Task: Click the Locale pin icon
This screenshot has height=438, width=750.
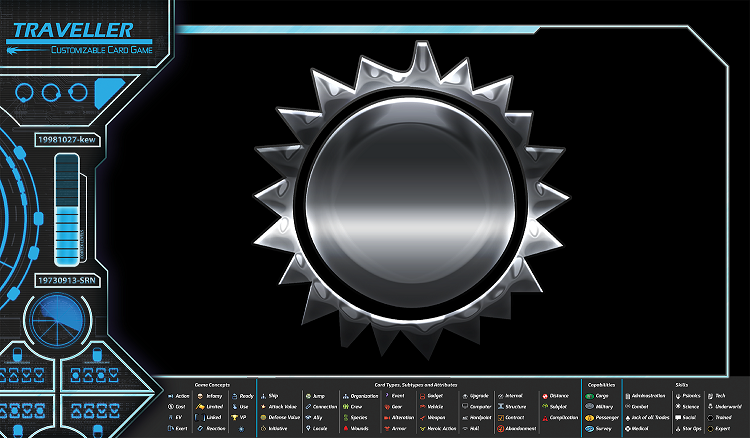Action: [x=308, y=428]
